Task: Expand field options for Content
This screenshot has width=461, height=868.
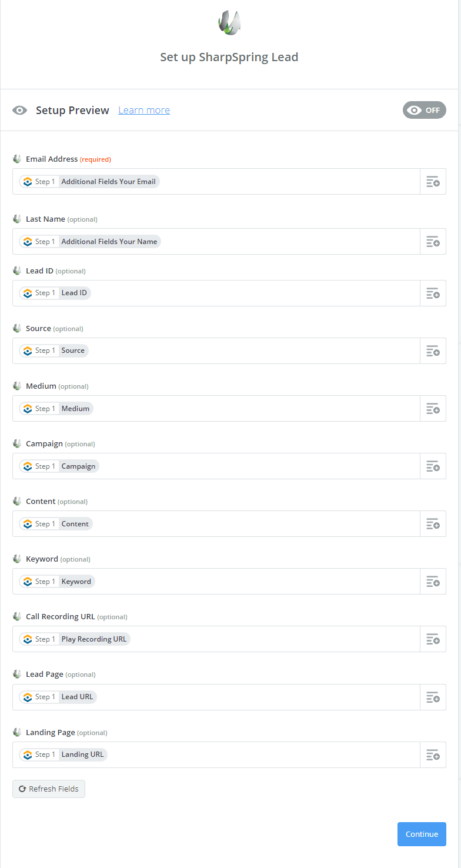Action: pos(433,524)
